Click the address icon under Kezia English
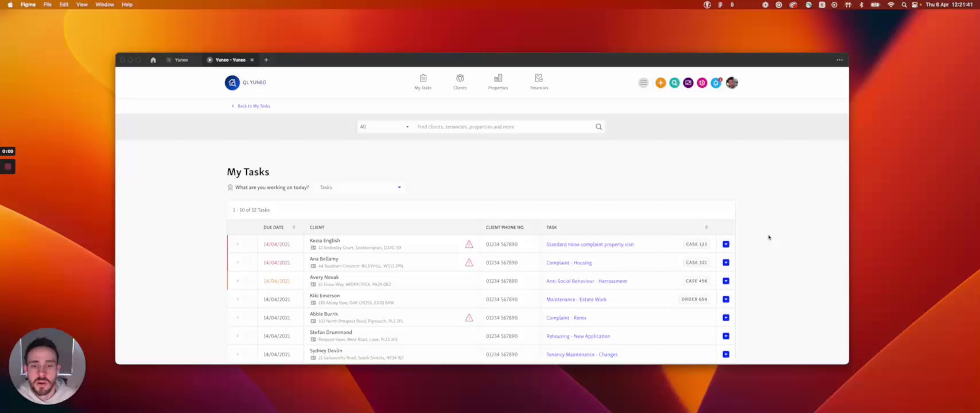 point(313,248)
